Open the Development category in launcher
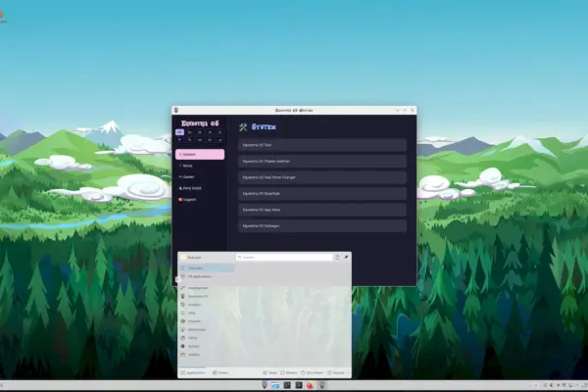 tap(207, 288)
